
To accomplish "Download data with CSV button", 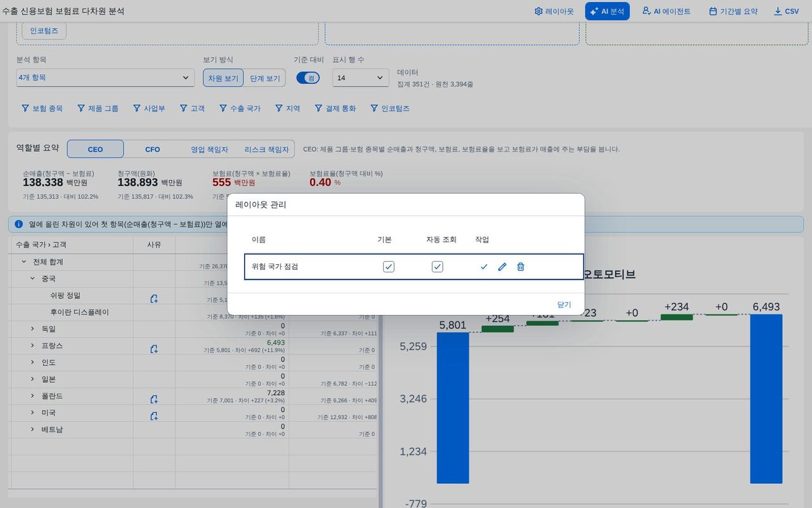I will (787, 11).
